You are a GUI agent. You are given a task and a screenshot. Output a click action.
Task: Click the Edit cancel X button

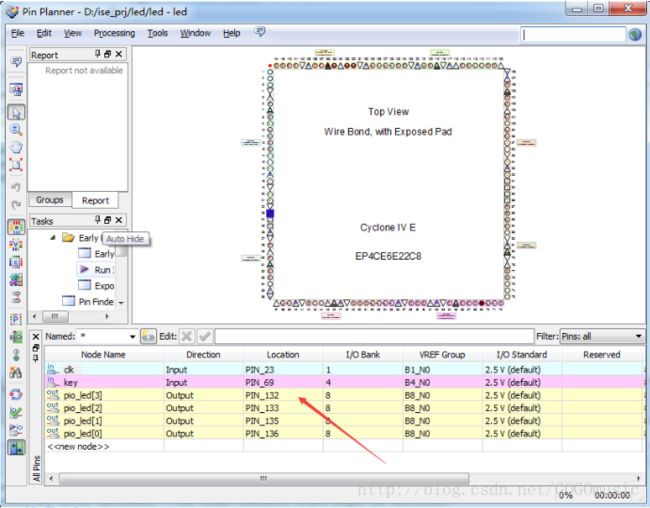coord(187,336)
